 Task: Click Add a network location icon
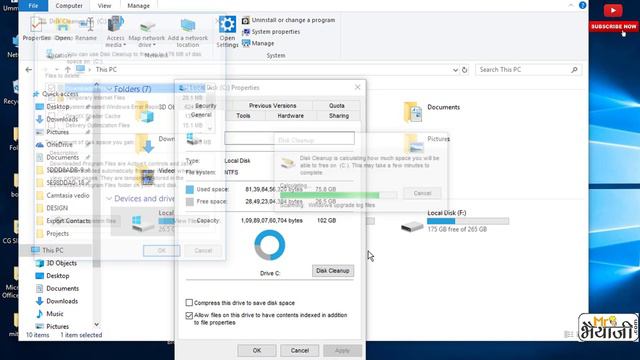[187, 25]
